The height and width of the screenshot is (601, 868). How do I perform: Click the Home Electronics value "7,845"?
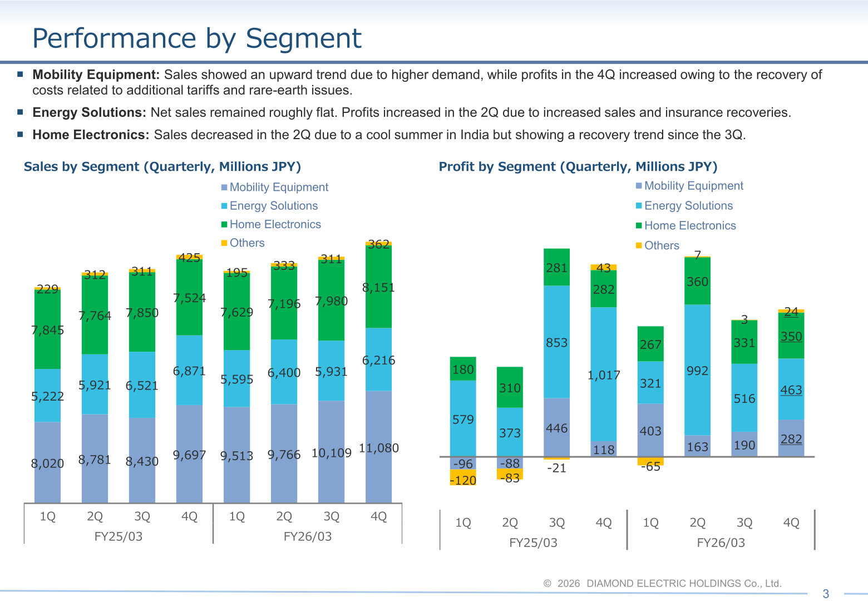[47, 330]
